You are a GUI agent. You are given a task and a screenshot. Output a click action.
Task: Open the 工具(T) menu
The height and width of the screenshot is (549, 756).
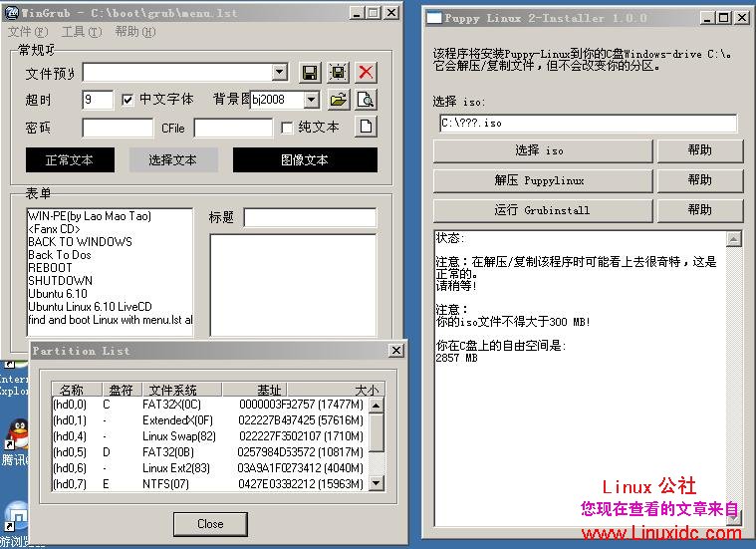coord(82,32)
